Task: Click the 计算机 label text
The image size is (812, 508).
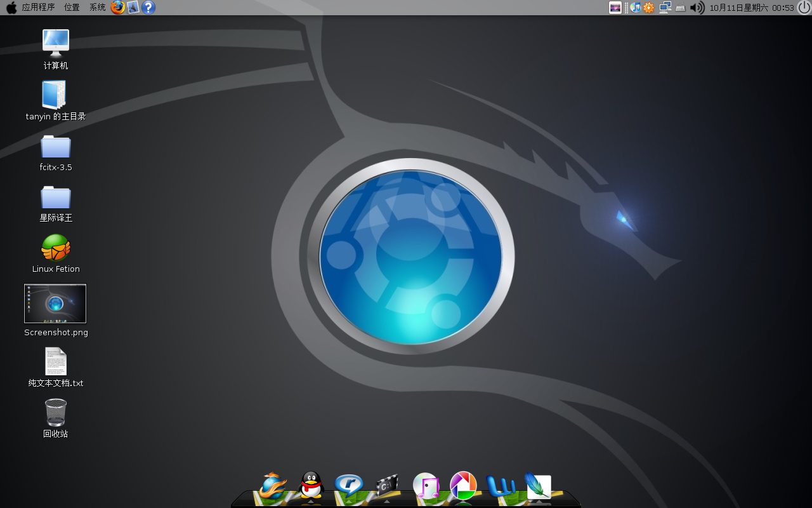Action: [x=56, y=65]
